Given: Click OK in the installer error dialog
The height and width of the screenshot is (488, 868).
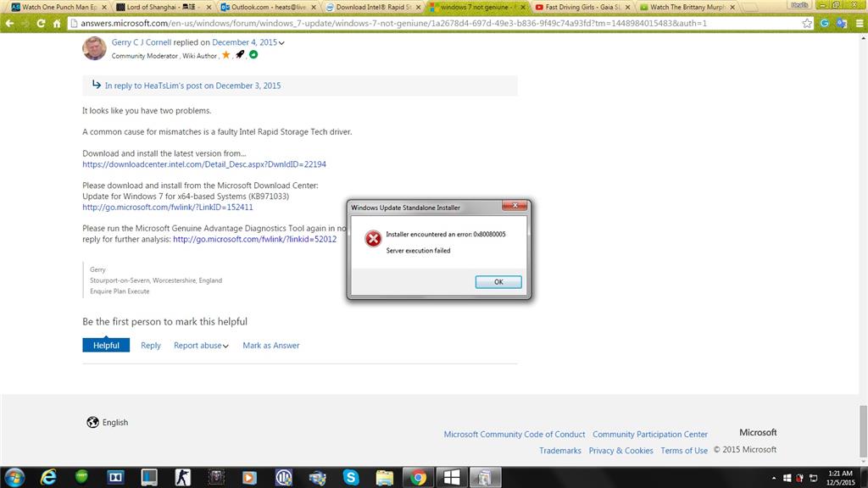Looking at the screenshot, I should point(498,281).
